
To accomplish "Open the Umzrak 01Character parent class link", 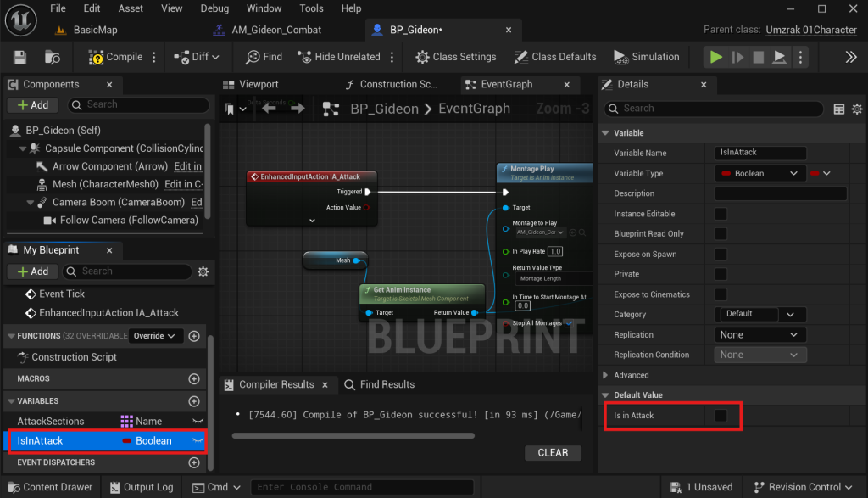I will [811, 30].
